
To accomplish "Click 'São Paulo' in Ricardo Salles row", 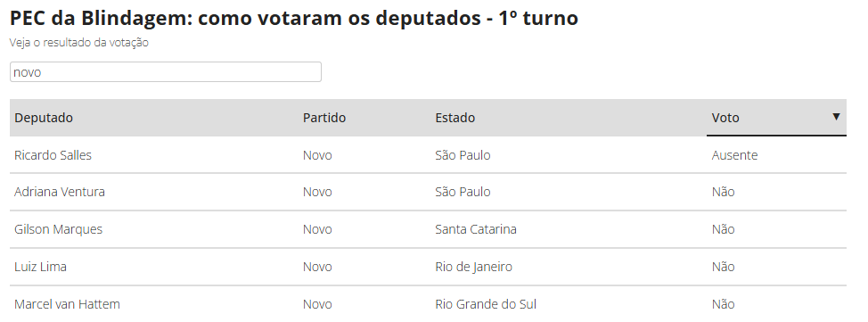I will coord(463,155).
